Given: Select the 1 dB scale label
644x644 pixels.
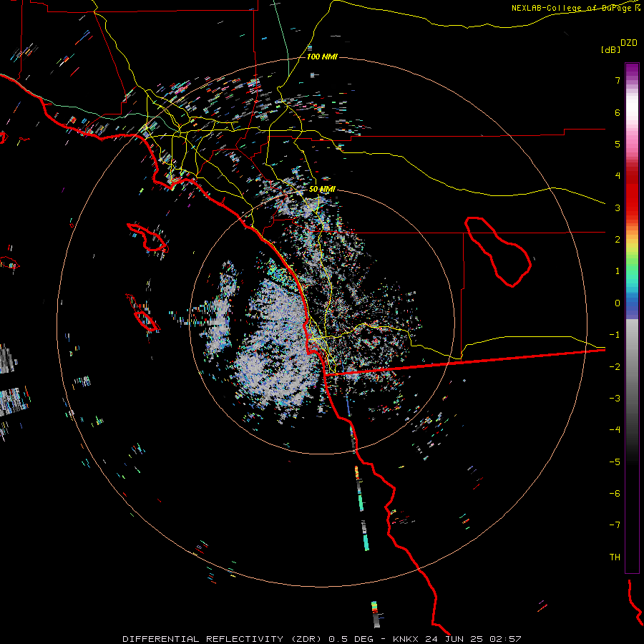Looking at the screenshot, I should (618, 271).
